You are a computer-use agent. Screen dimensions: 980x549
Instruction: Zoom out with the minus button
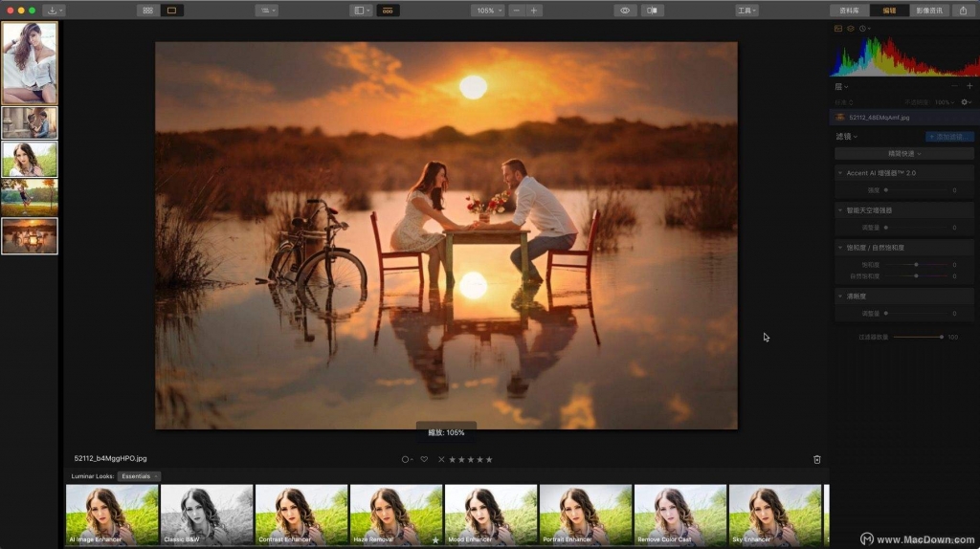coord(516,11)
